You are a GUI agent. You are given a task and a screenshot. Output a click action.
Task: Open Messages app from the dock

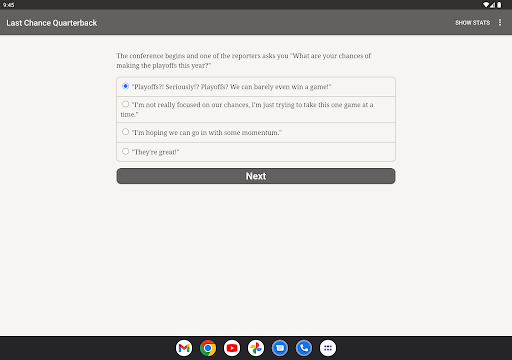coord(280,348)
